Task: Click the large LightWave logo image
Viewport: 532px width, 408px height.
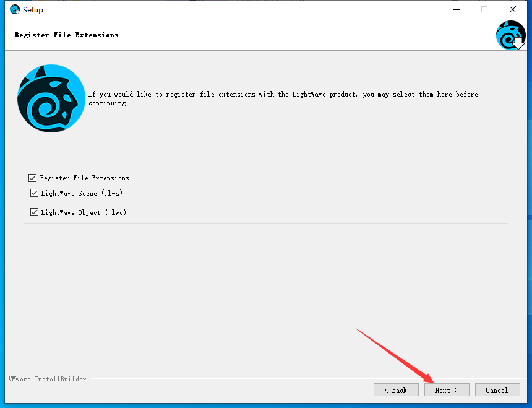Action: 51,98
